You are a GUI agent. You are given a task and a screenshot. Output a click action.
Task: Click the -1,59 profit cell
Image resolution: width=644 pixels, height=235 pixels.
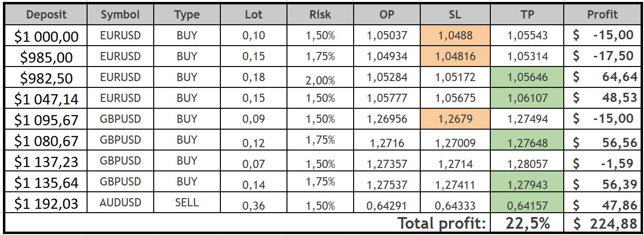pos(603,163)
